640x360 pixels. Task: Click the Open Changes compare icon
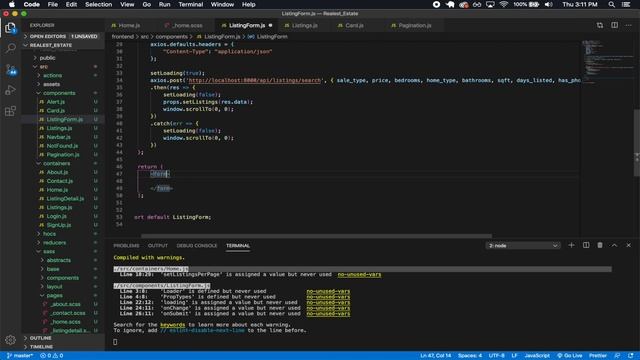pos(600,25)
